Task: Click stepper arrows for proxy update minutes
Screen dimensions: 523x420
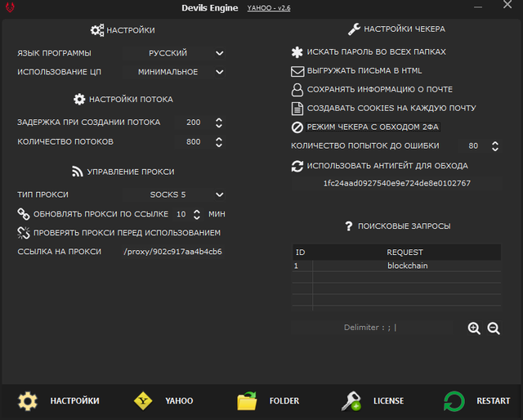Action: coord(197,214)
